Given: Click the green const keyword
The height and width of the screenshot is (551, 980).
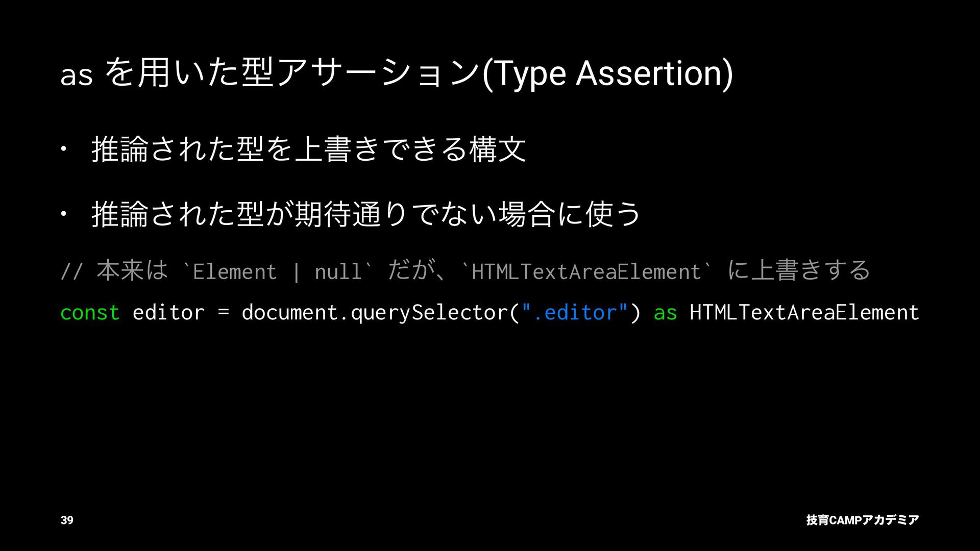Looking at the screenshot, I should tap(90, 312).
